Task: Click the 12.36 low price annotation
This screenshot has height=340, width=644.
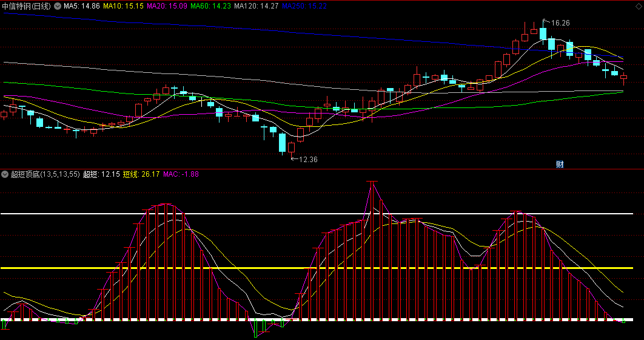Action: pyautogui.click(x=308, y=160)
